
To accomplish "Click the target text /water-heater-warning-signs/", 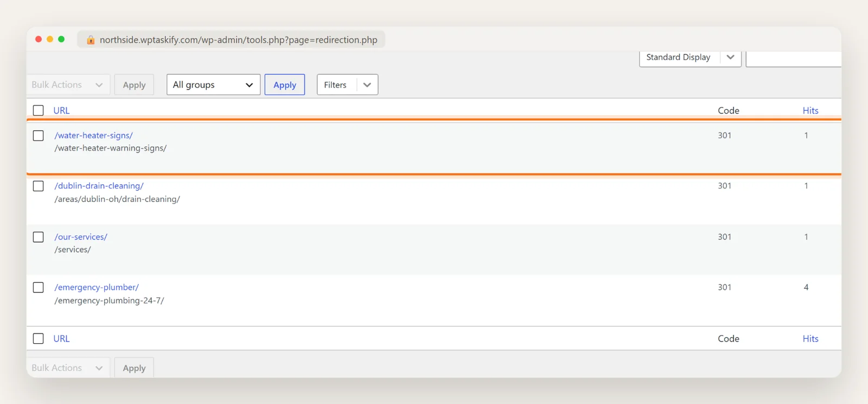I will pos(111,148).
